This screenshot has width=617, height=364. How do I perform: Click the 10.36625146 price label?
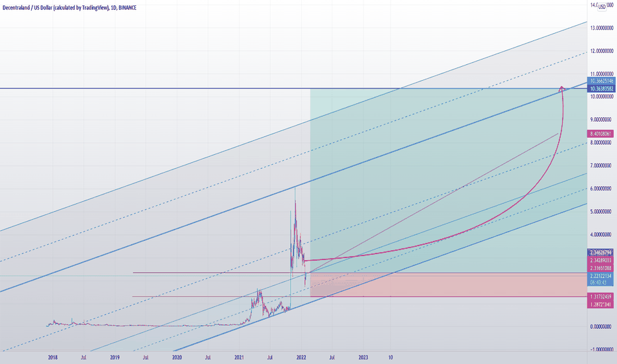600,81
